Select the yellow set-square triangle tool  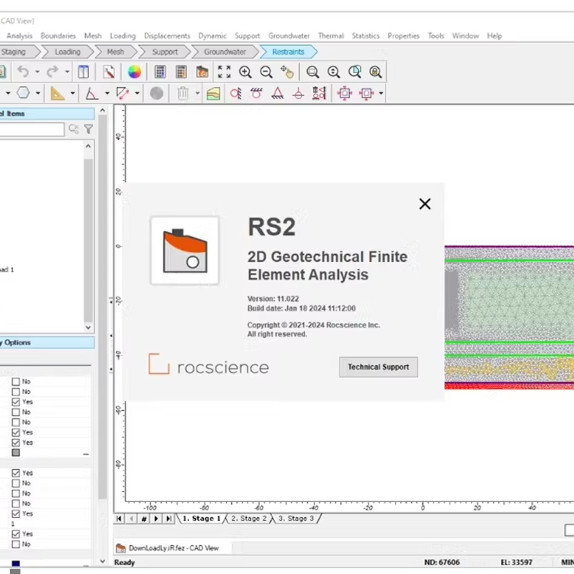click(x=57, y=93)
